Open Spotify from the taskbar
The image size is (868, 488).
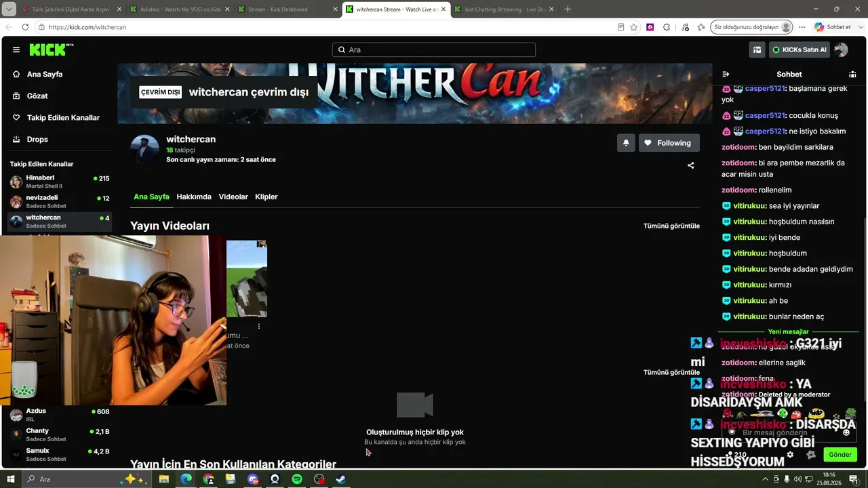pos(297,479)
